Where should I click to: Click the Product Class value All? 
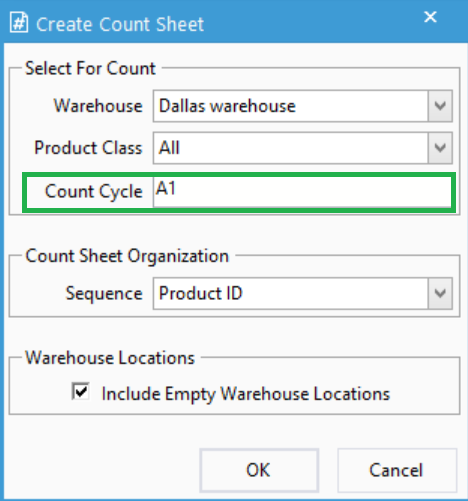pos(169,148)
